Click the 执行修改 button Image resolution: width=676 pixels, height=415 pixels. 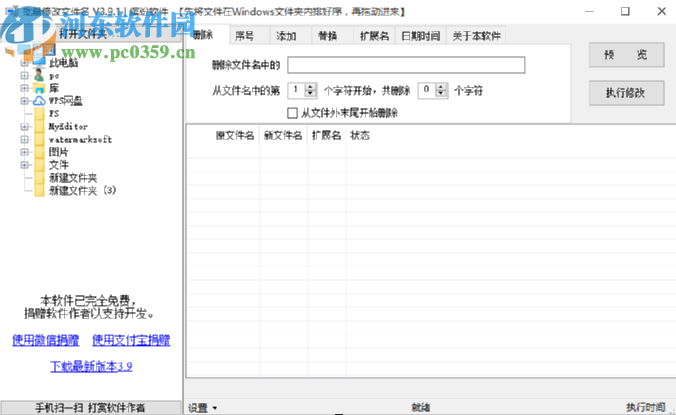click(626, 93)
